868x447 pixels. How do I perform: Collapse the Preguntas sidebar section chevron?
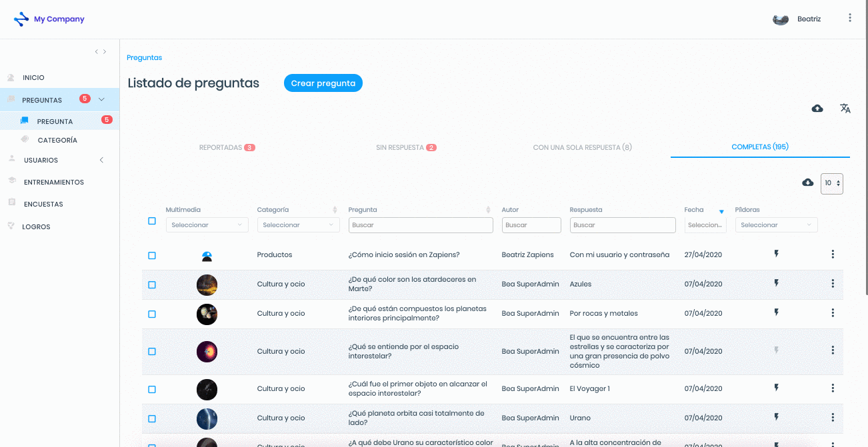coord(101,100)
